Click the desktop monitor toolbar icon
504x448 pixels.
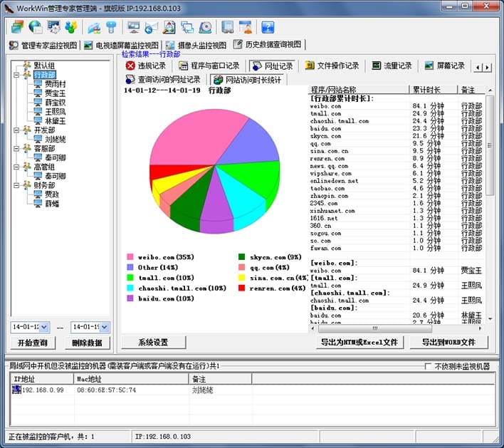coord(133,27)
